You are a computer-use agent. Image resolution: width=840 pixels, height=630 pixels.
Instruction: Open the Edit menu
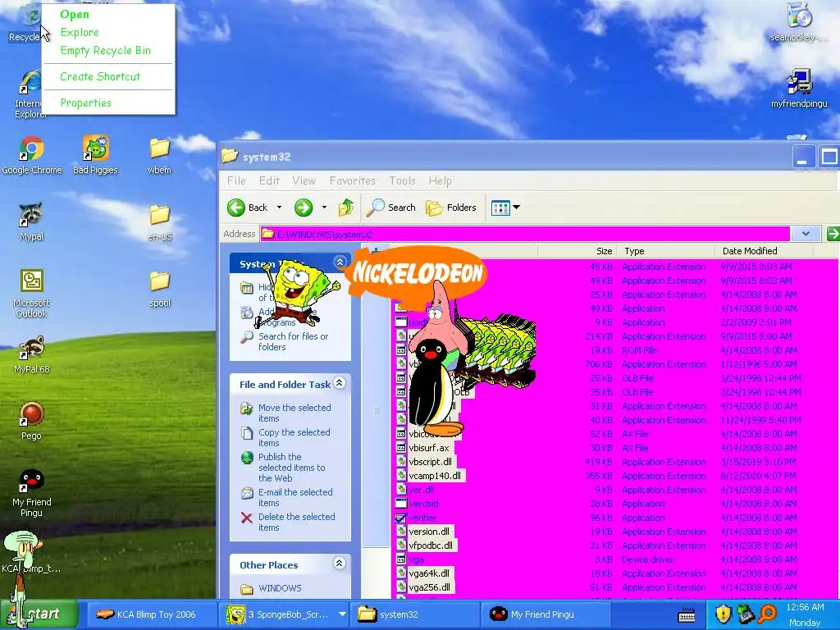tap(269, 181)
